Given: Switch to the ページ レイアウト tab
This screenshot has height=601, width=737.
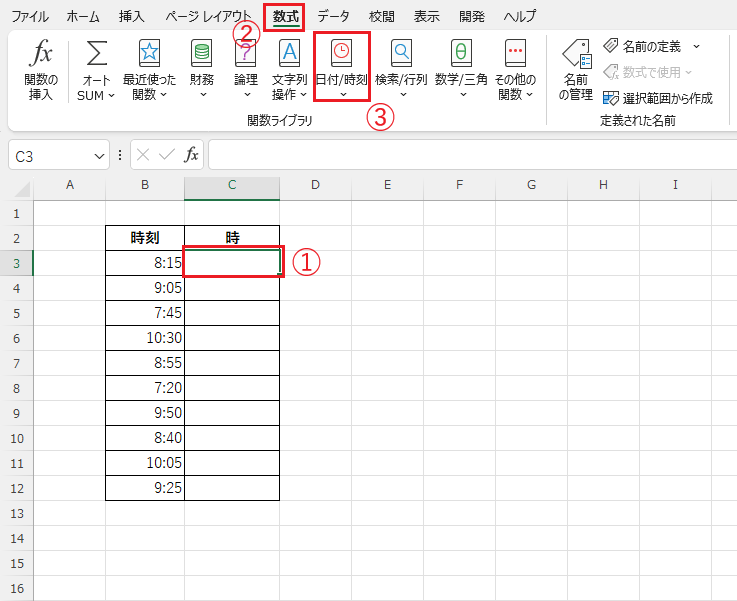Looking at the screenshot, I should pyautogui.click(x=208, y=16).
